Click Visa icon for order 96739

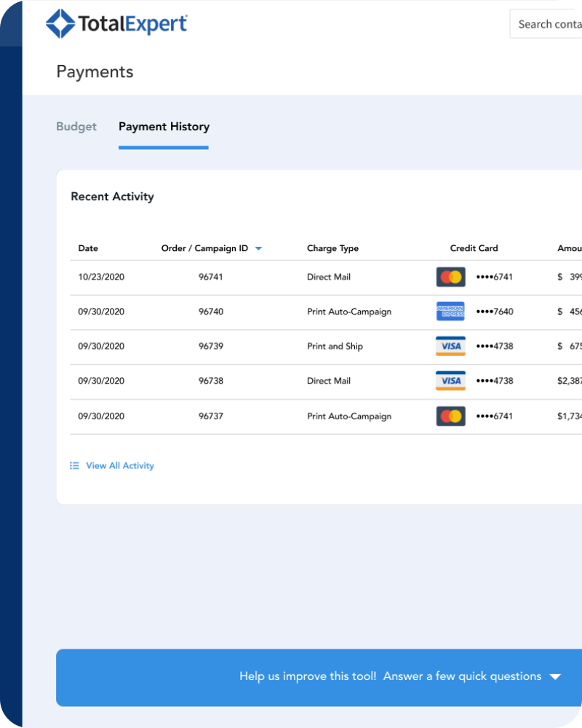coord(450,347)
